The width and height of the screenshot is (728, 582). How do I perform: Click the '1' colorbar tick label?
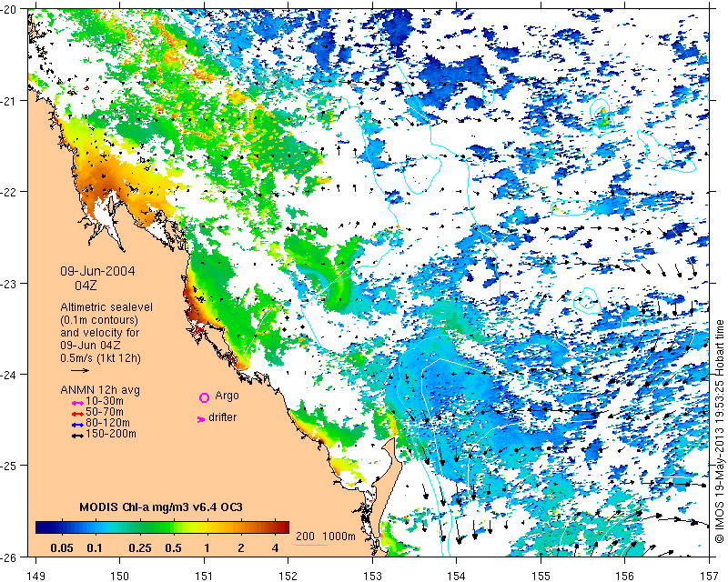(207, 548)
